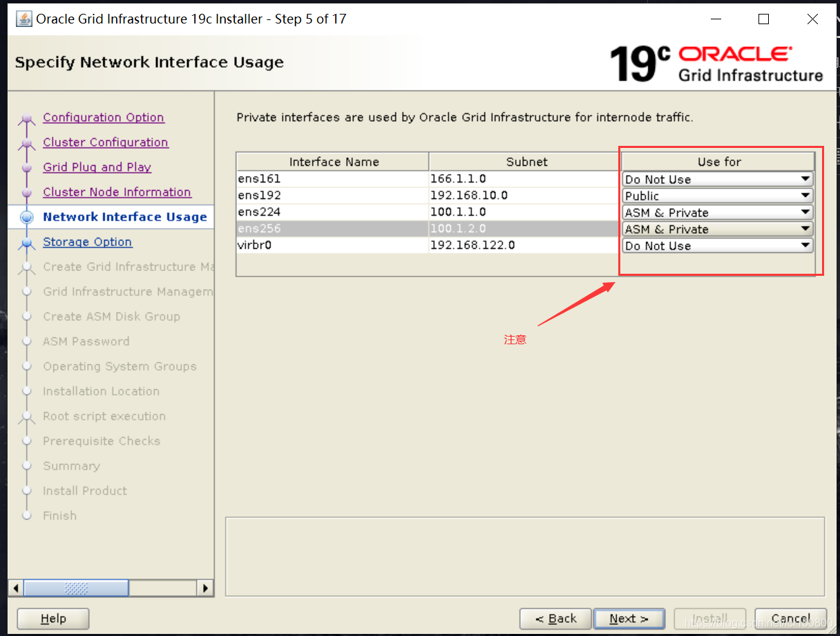The height and width of the screenshot is (636, 840).
Task: Select the ens224 interface name cell
Action: pyautogui.click(x=333, y=212)
